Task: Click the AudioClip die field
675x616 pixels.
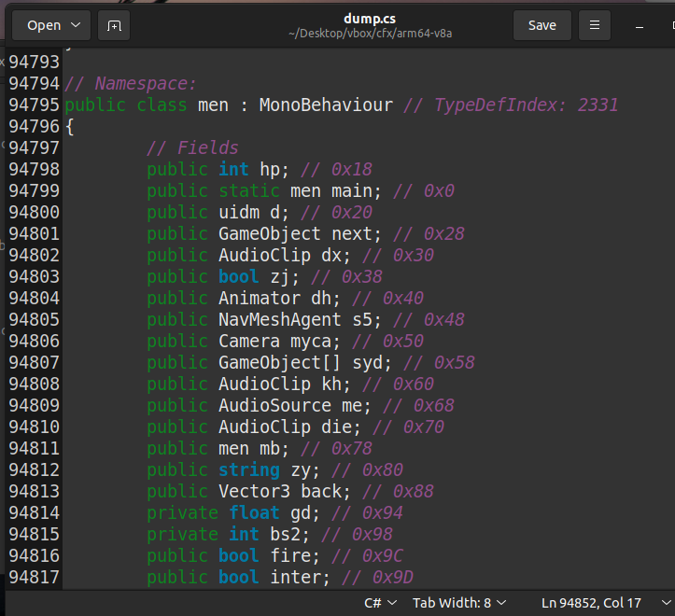Action: pos(289,427)
